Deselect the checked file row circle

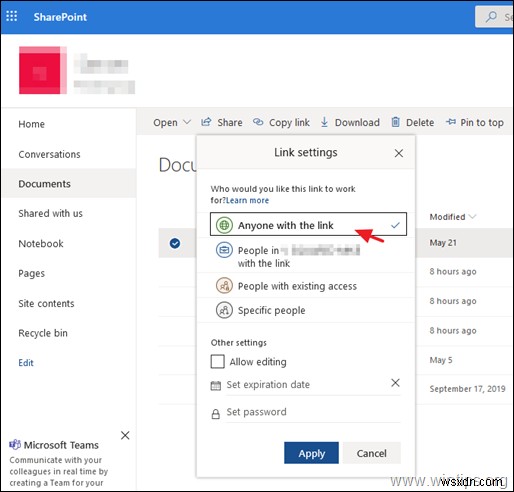tap(175, 243)
